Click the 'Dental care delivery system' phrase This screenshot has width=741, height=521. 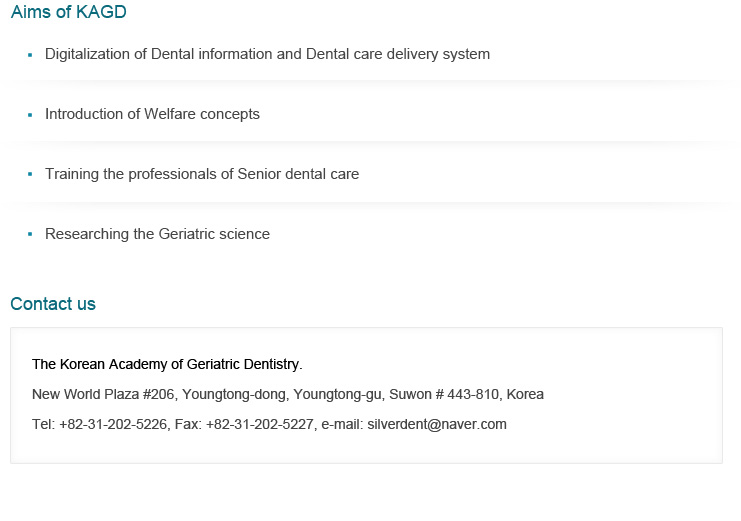point(398,54)
